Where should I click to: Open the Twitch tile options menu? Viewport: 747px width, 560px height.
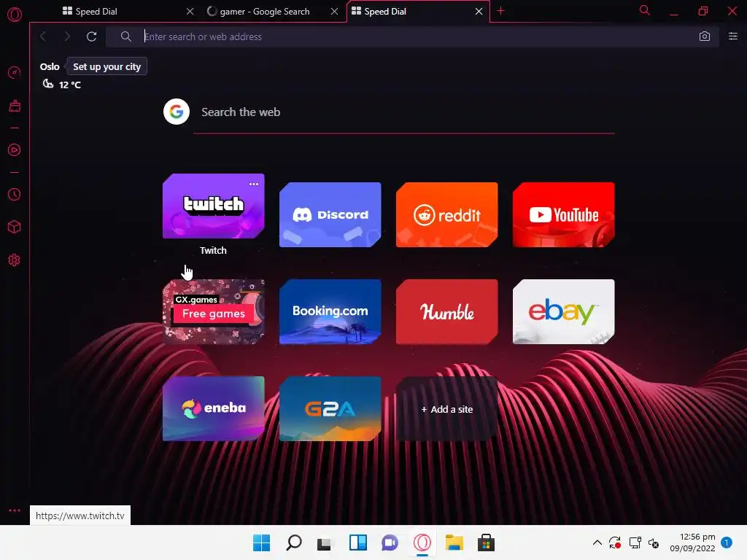(x=254, y=184)
